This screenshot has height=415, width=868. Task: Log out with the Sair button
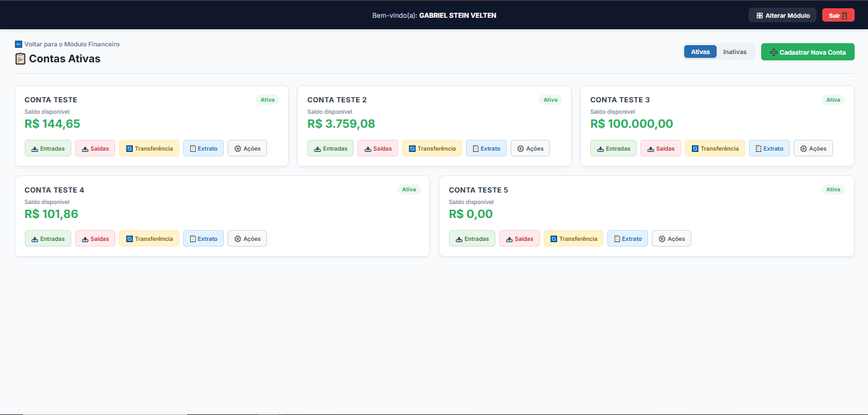(x=838, y=15)
